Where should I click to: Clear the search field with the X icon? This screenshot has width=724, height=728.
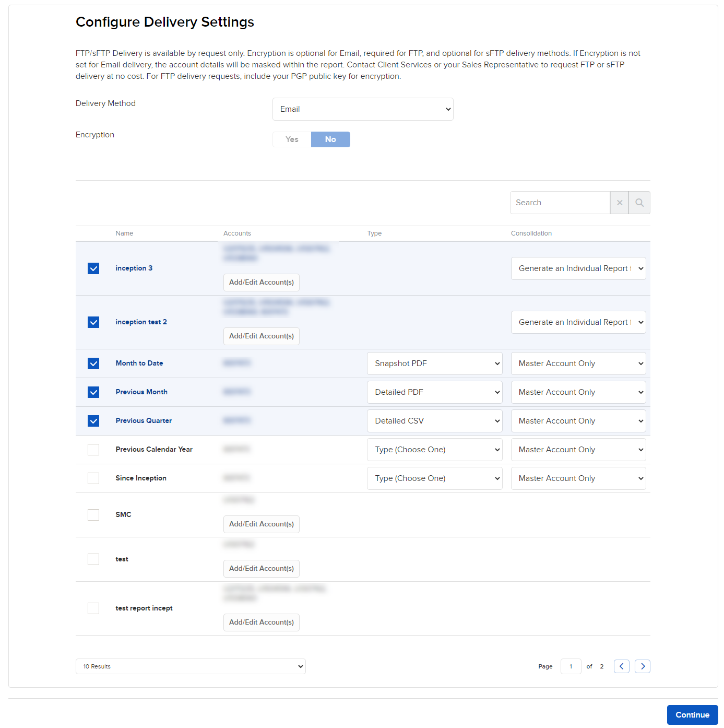tap(619, 203)
